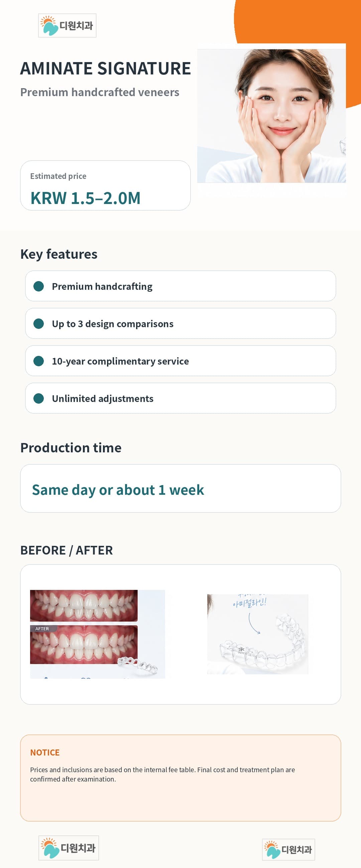Click the bottom-right clinic logo
Screen dimensions: 361x868
[x=288, y=849]
